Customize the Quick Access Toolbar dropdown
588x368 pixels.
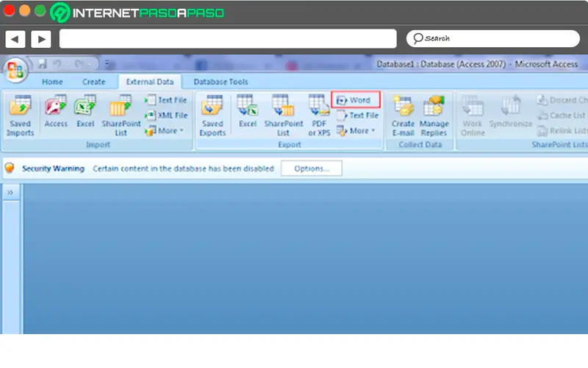pos(107,63)
